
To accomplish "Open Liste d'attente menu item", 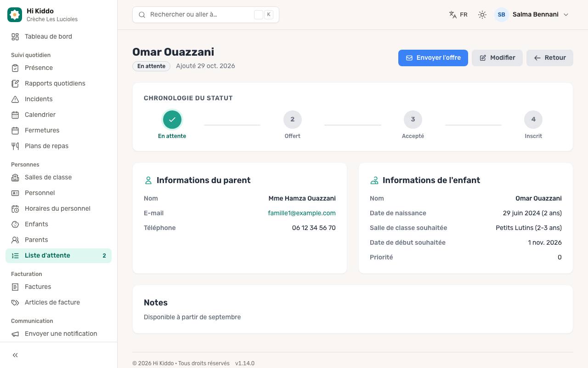I will coord(58,256).
